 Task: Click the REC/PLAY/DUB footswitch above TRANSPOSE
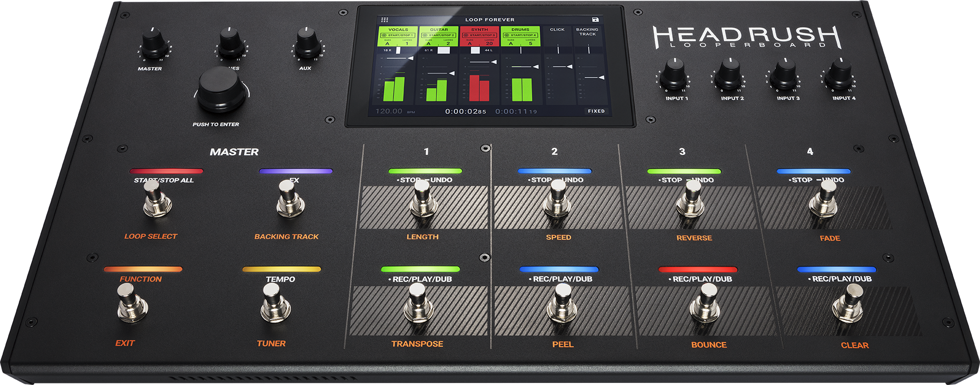coord(419,303)
